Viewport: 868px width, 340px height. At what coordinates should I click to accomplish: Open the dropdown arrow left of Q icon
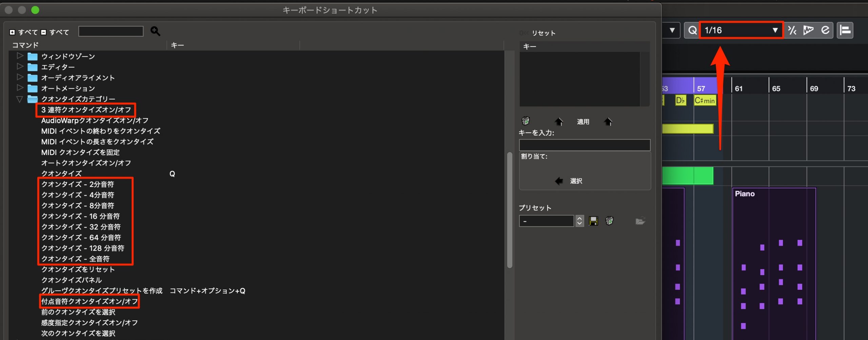pos(672,31)
